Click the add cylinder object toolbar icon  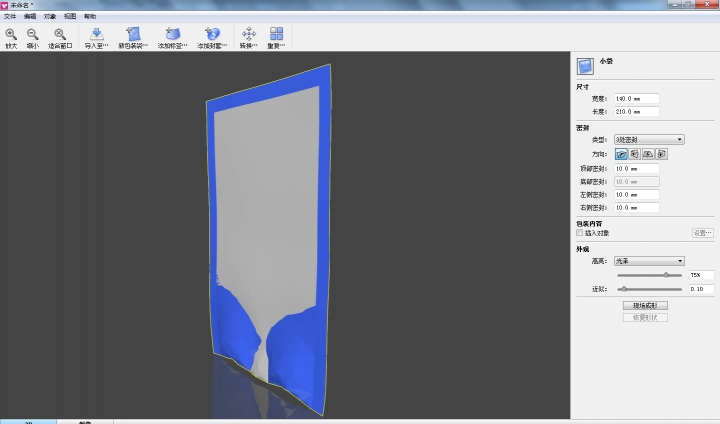click(x=212, y=34)
